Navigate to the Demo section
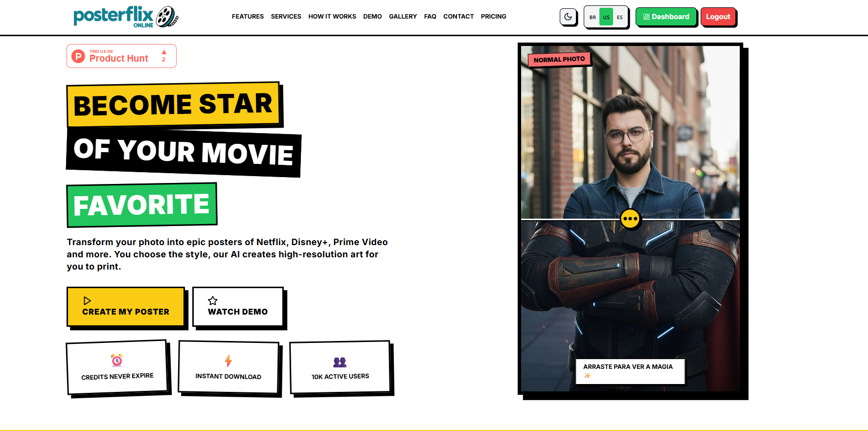The width and height of the screenshot is (868, 431). [372, 17]
